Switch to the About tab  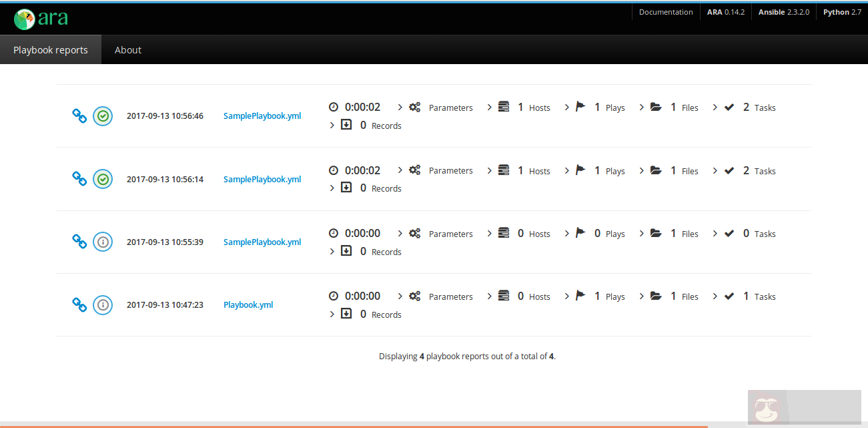[x=127, y=49]
